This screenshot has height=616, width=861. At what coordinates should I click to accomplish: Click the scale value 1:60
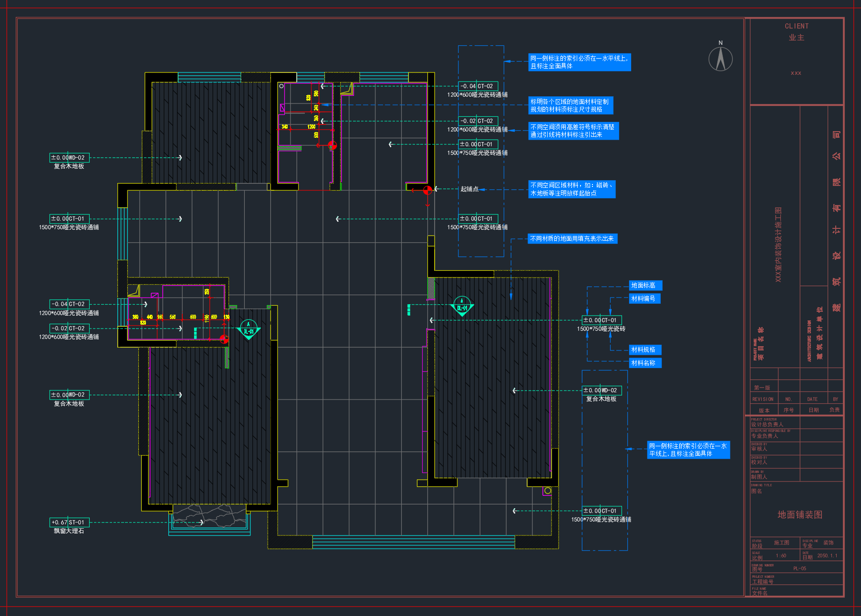(781, 556)
